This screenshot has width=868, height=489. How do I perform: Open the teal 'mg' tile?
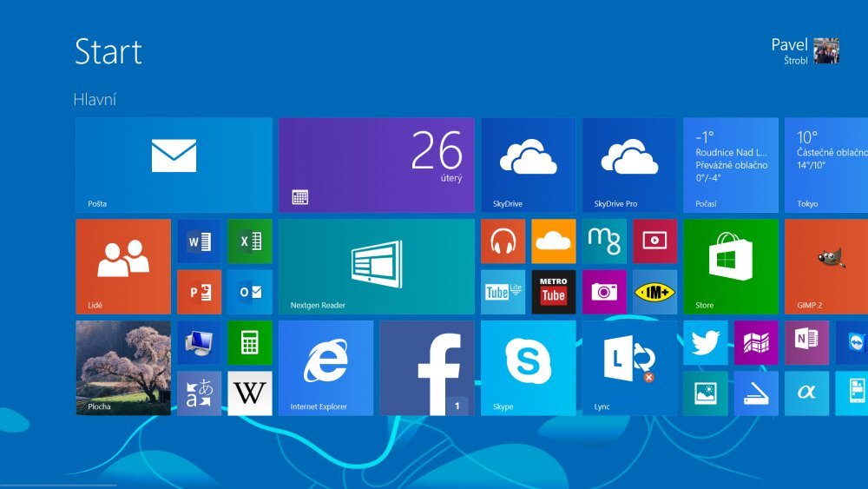click(x=604, y=241)
